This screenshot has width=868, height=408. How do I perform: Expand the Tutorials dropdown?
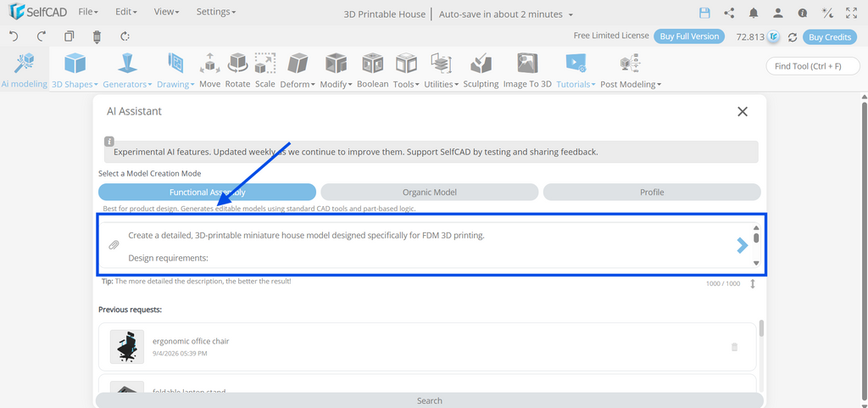click(576, 70)
